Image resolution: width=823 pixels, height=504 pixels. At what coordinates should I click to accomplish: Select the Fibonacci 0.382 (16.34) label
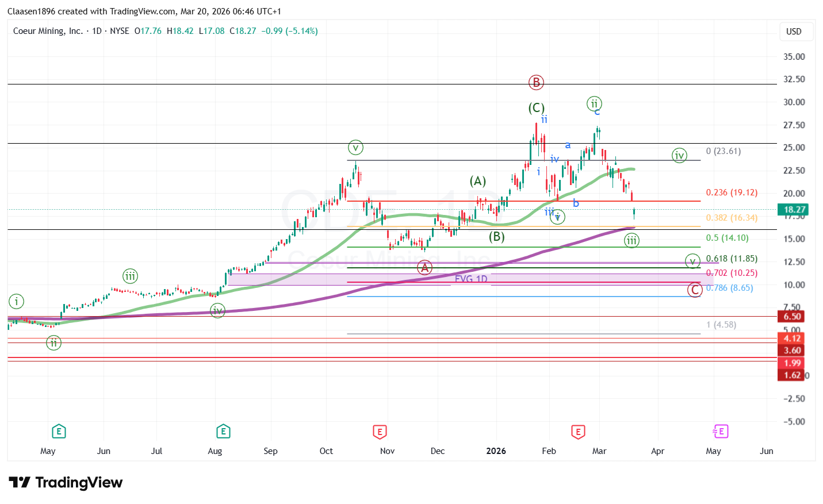tap(732, 218)
